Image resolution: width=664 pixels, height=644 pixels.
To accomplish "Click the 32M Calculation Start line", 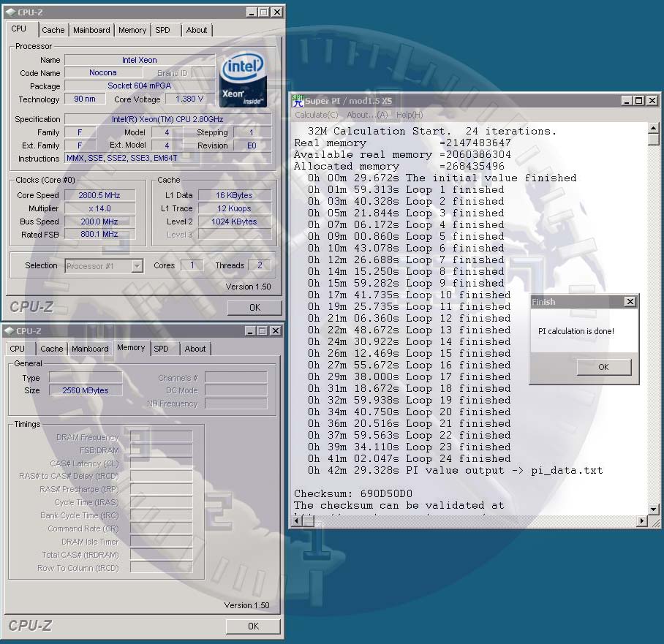I will pos(432,132).
